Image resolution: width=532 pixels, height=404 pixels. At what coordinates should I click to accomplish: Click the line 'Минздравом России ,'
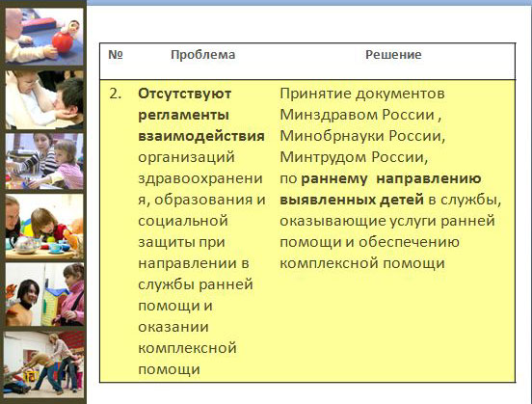click(x=360, y=115)
